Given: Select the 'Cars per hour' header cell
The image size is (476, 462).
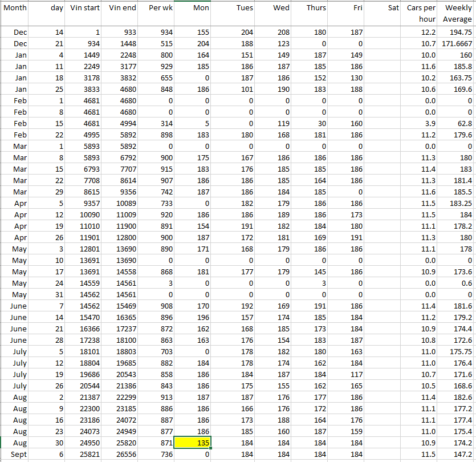Looking at the screenshot, I should [x=421, y=14].
